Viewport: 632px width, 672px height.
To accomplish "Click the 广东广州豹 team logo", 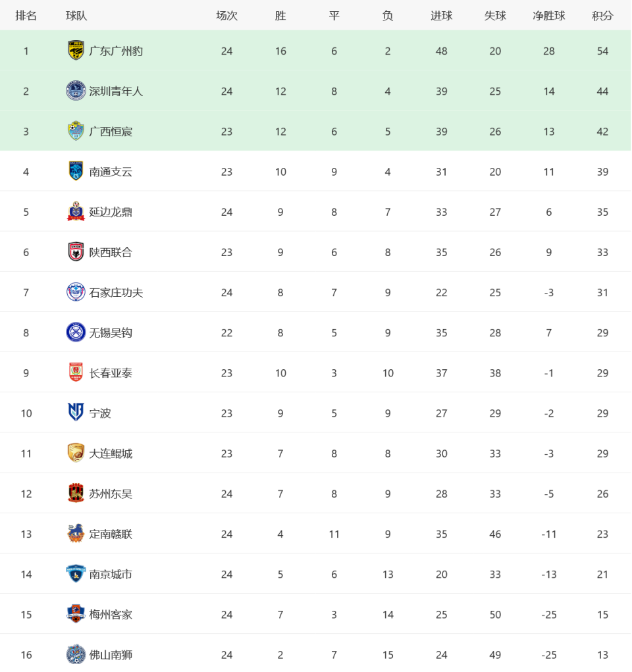I will tap(76, 51).
